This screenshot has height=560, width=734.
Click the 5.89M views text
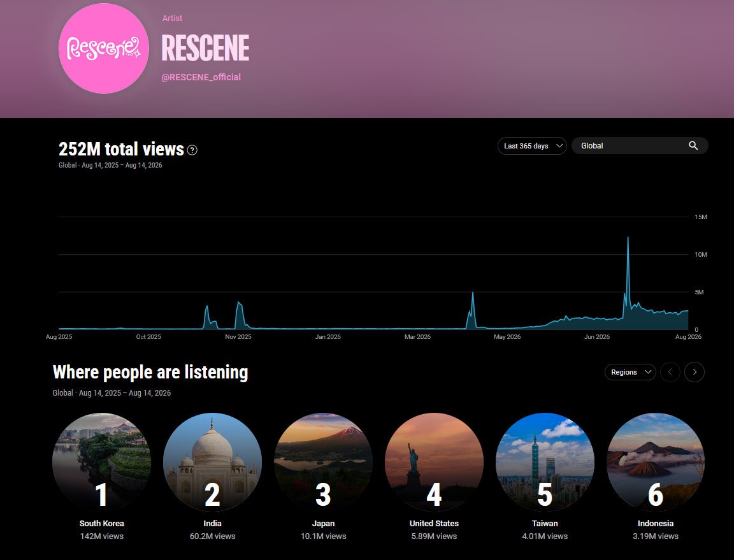click(434, 536)
